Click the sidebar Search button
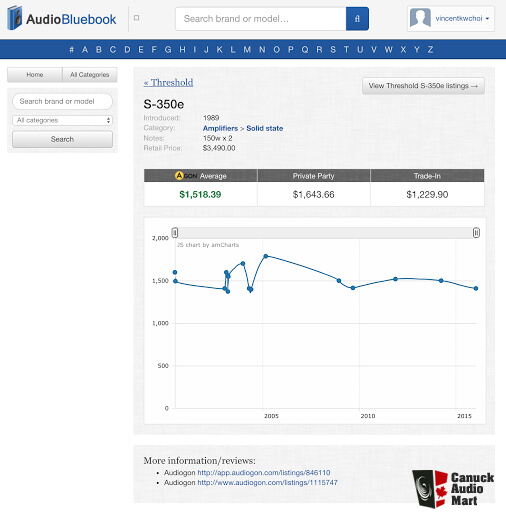The image size is (506, 512). pyautogui.click(x=63, y=139)
